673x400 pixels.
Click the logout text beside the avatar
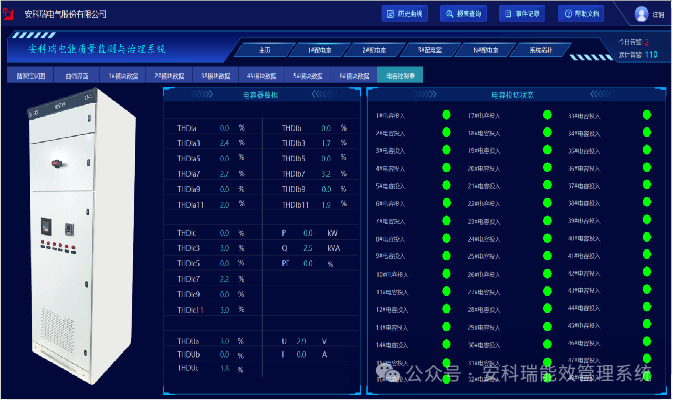658,15
